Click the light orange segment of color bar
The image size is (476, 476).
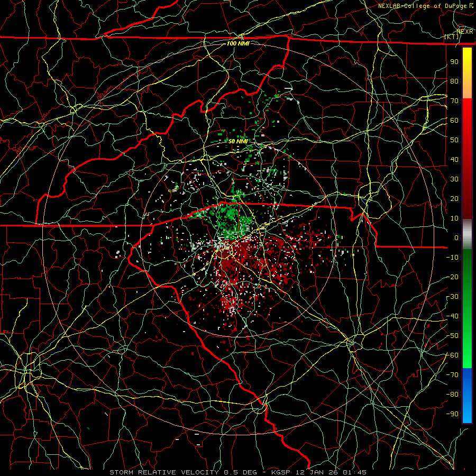pyautogui.click(x=467, y=90)
